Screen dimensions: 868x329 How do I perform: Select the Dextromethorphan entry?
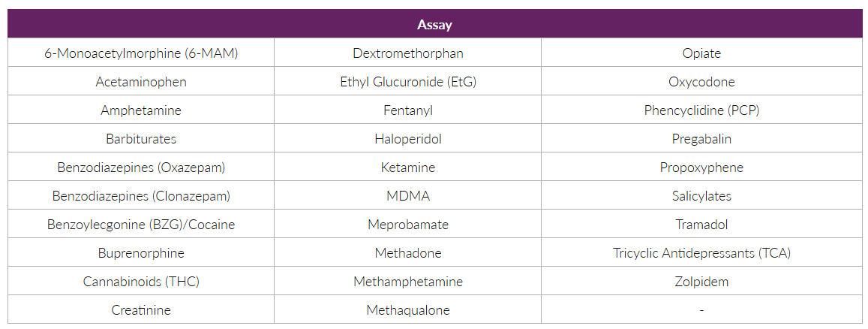[x=408, y=53]
